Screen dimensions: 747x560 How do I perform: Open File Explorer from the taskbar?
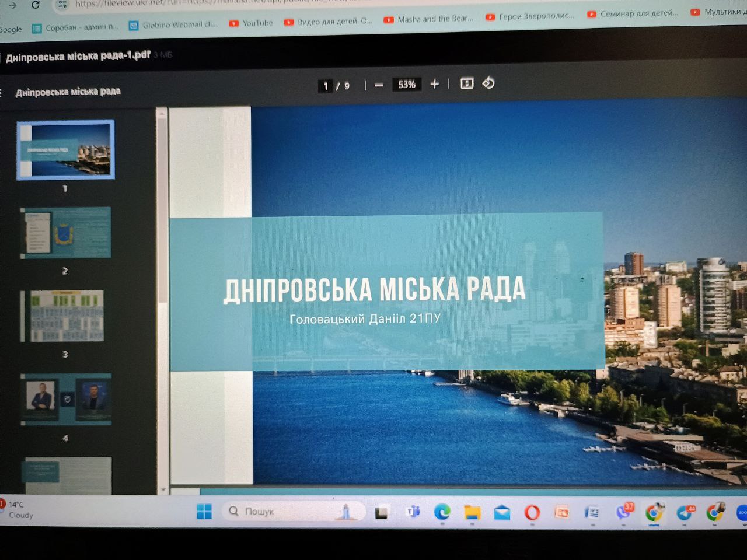coord(472,512)
